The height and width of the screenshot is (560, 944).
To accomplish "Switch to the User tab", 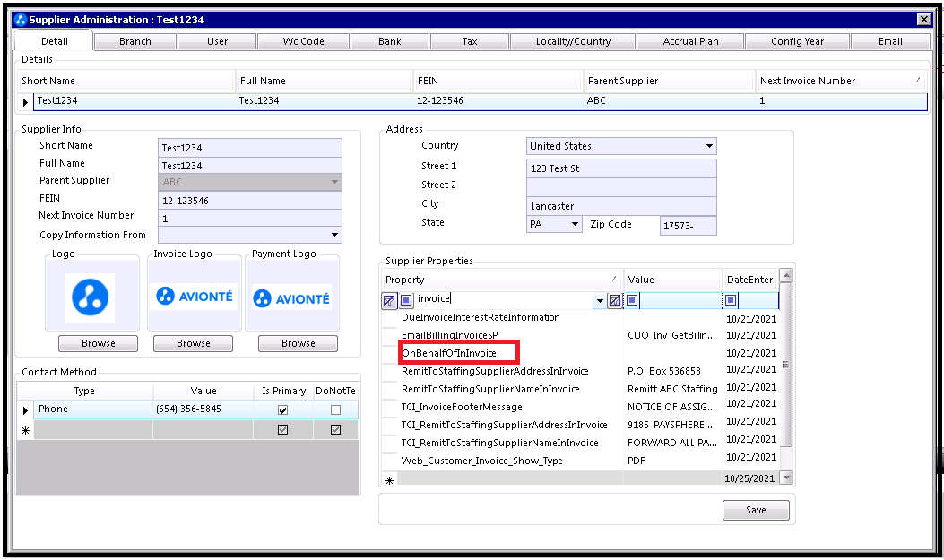I will click(x=217, y=41).
